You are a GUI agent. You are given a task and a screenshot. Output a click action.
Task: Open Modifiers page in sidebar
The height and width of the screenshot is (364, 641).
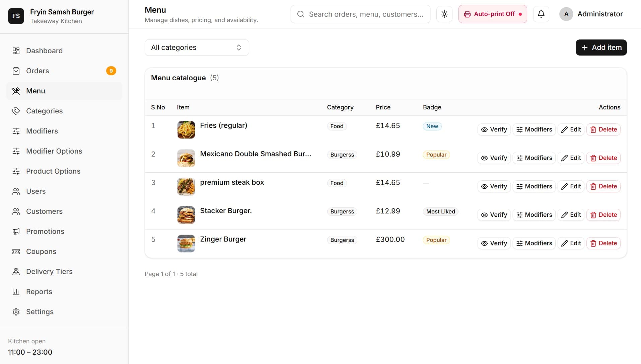[x=64, y=131]
